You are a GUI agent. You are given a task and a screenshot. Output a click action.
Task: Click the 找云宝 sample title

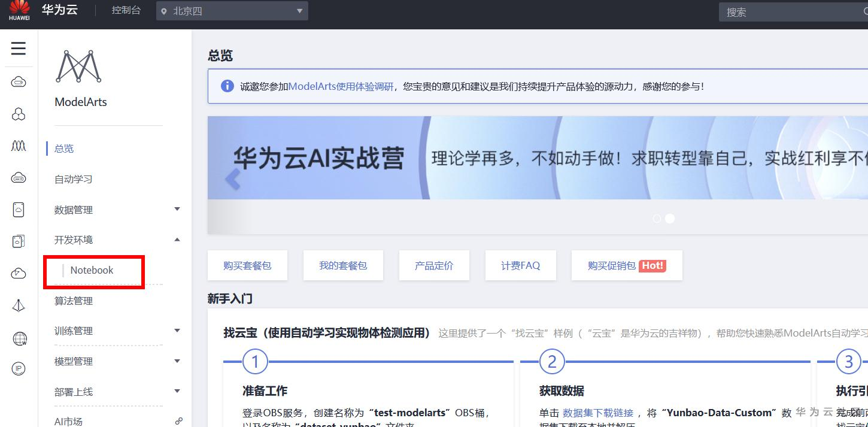[x=327, y=333]
